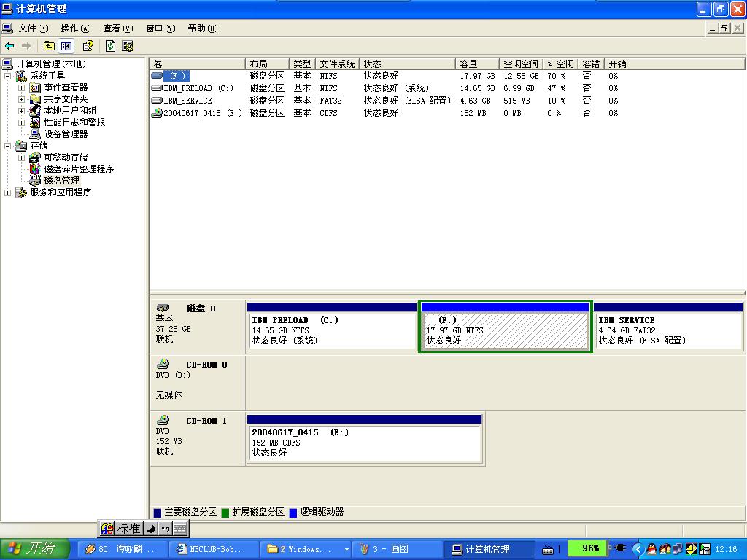Click the IME soft keyboard icon

pyautogui.click(x=180, y=529)
